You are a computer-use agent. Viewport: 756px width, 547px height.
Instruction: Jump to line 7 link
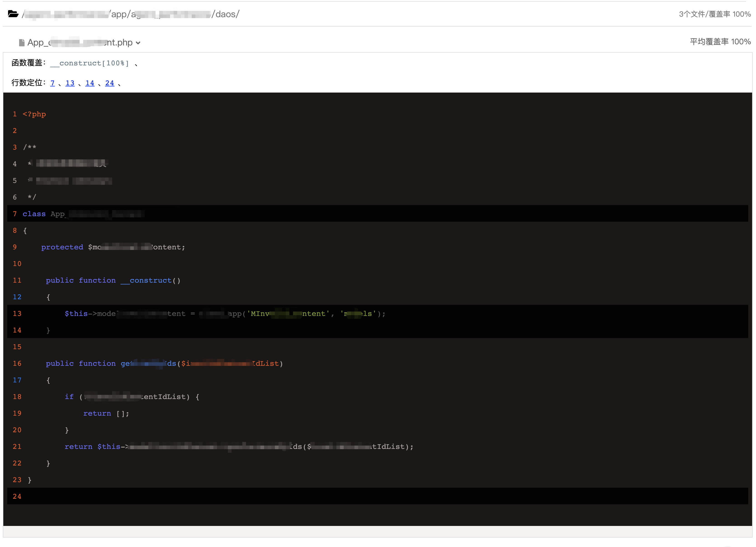pos(52,83)
